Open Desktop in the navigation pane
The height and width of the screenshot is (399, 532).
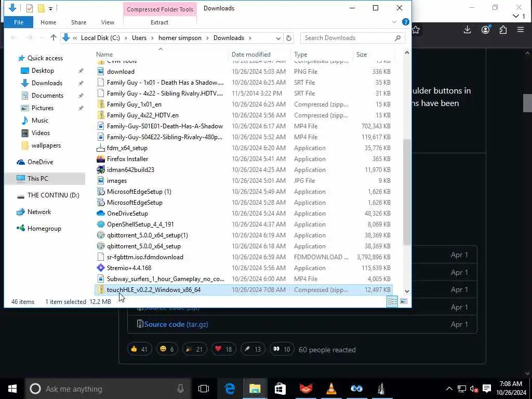point(43,71)
